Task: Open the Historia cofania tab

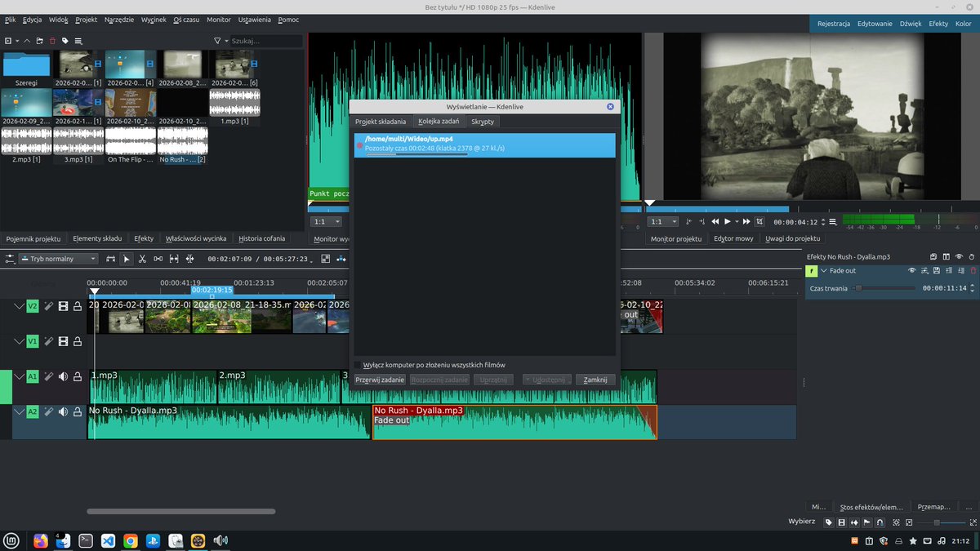Action: [x=262, y=238]
